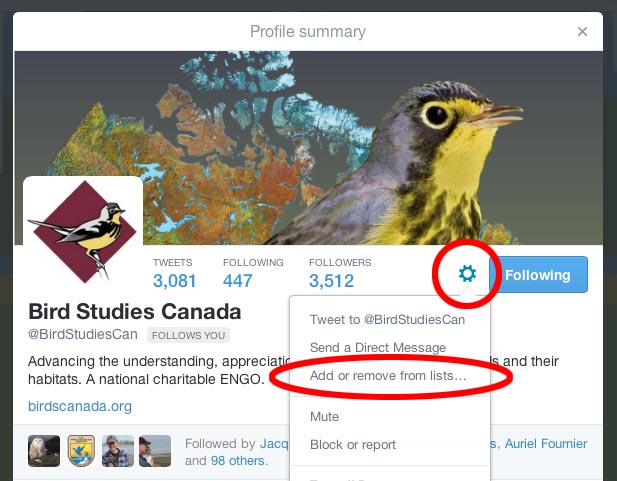Select Block or report option

click(353, 444)
